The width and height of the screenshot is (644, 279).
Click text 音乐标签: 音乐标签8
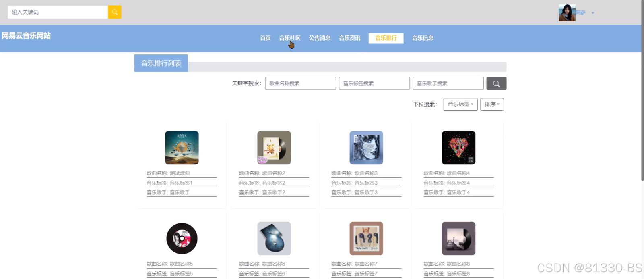click(x=447, y=274)
